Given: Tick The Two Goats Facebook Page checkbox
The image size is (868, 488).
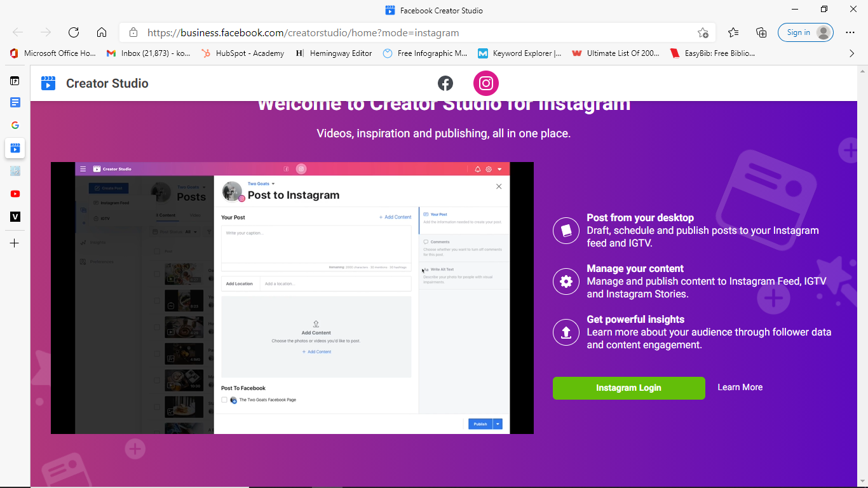Looking at the screenshot, I should [x=224, y=400].
